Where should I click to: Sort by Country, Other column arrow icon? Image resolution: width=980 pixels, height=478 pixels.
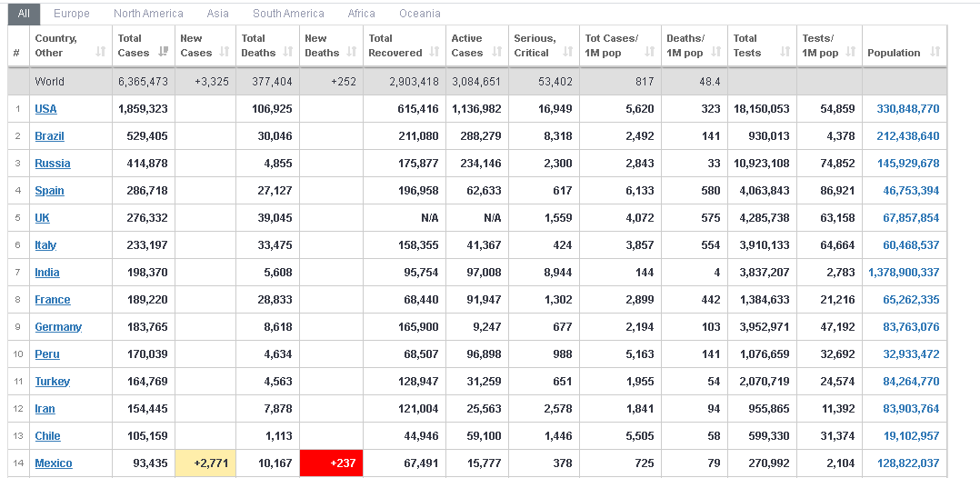tap(101, 52)
